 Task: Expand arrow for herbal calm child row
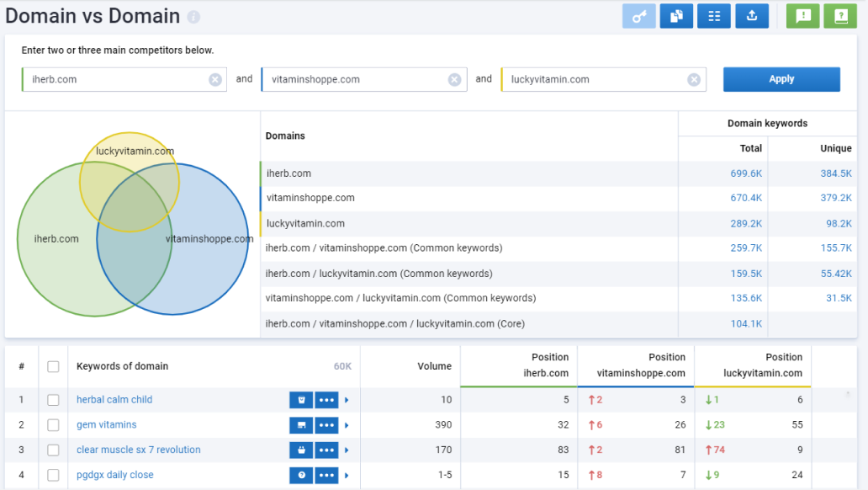347,400
